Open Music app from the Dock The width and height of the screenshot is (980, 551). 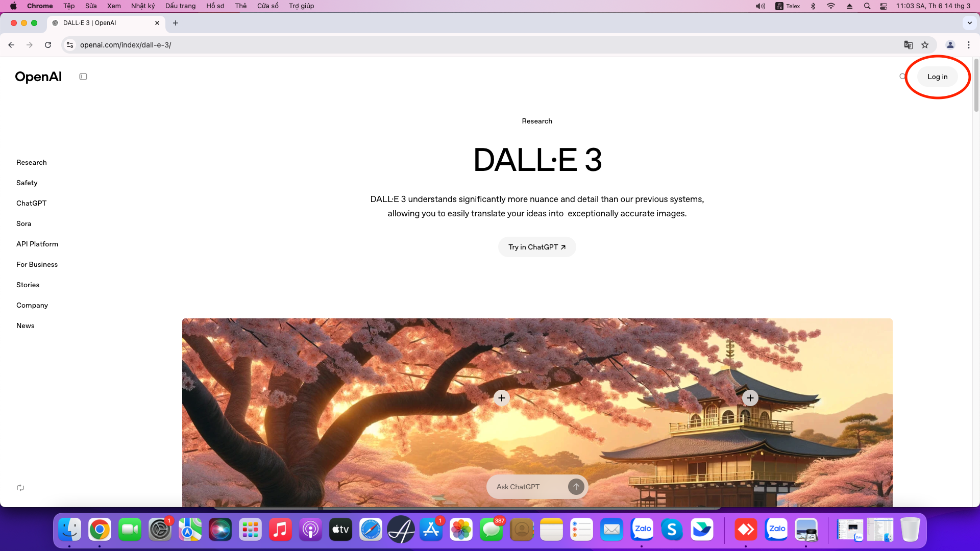[x=280, y=530]
